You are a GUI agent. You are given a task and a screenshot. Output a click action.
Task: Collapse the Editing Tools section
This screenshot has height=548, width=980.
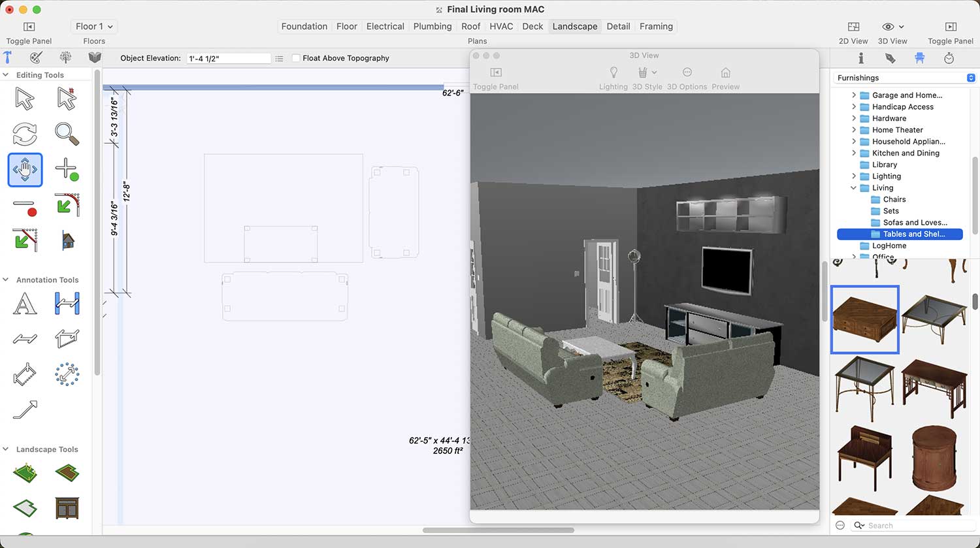click(6, 75)
